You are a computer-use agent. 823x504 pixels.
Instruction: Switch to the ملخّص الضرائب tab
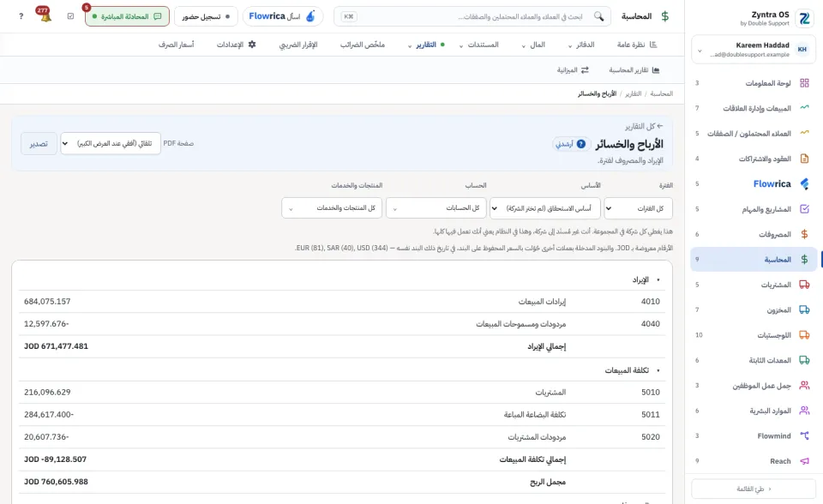click(x=362, y=45)
